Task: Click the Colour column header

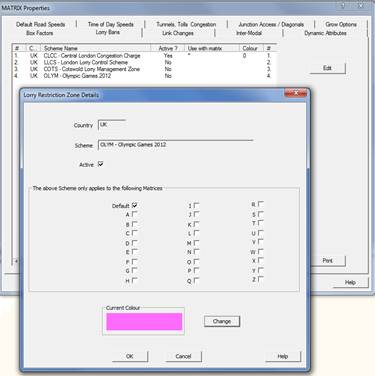Action: (251, 48)
